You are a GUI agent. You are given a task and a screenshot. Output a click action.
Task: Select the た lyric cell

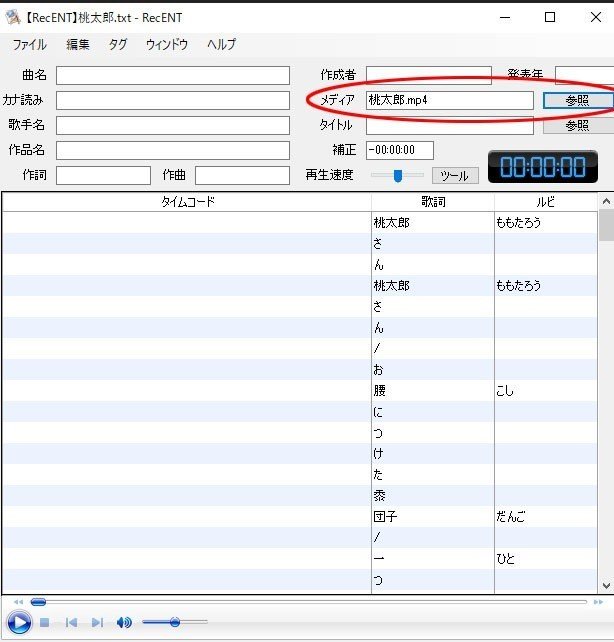tap(433, 475)
